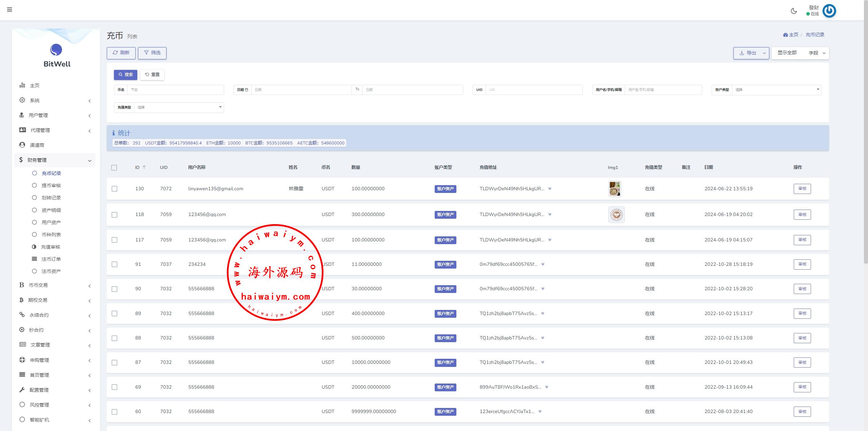
Task: Click the power avatar icon
Action: [x=829, y=11]
